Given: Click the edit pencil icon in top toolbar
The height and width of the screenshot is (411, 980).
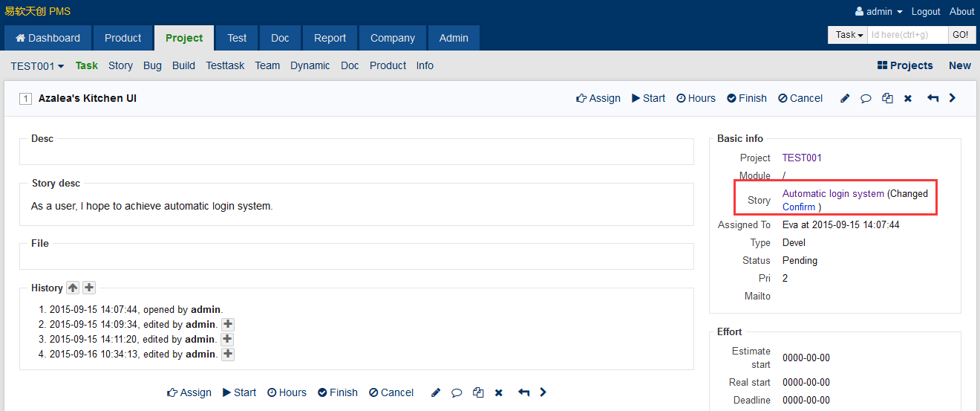Looking at the screenshot, I should (x=845, y=98).
